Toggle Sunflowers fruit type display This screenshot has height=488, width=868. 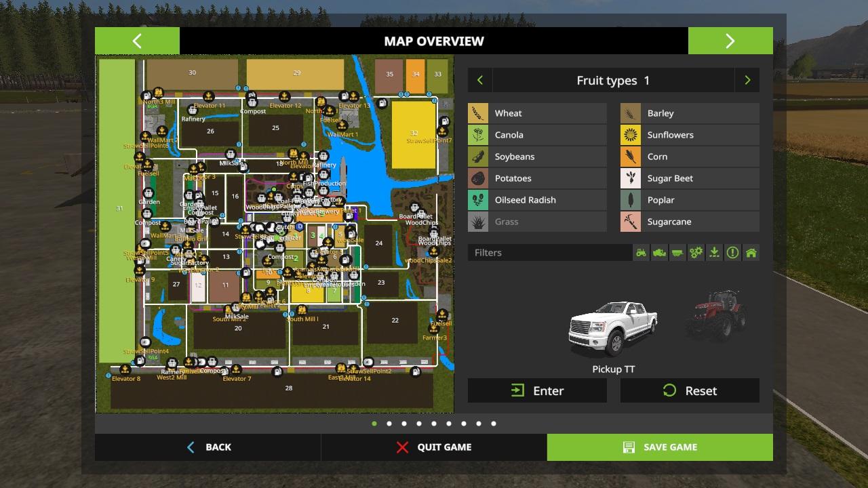click(x=690, y=135)
